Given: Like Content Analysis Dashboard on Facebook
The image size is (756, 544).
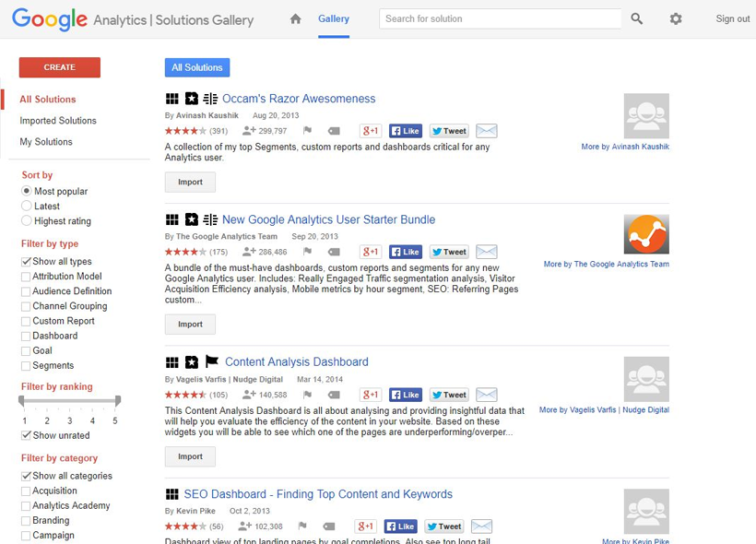Looking at the screenshot, I should pos(406,395).
